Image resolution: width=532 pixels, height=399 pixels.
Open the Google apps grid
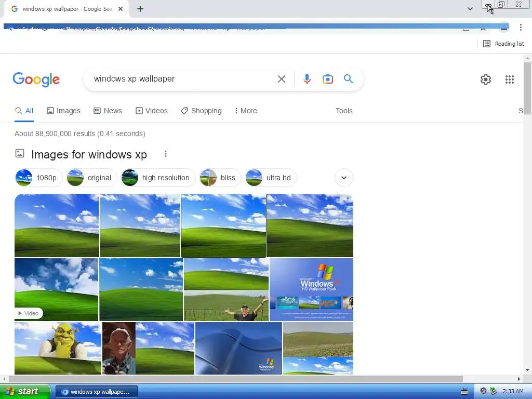coord(509,79)
